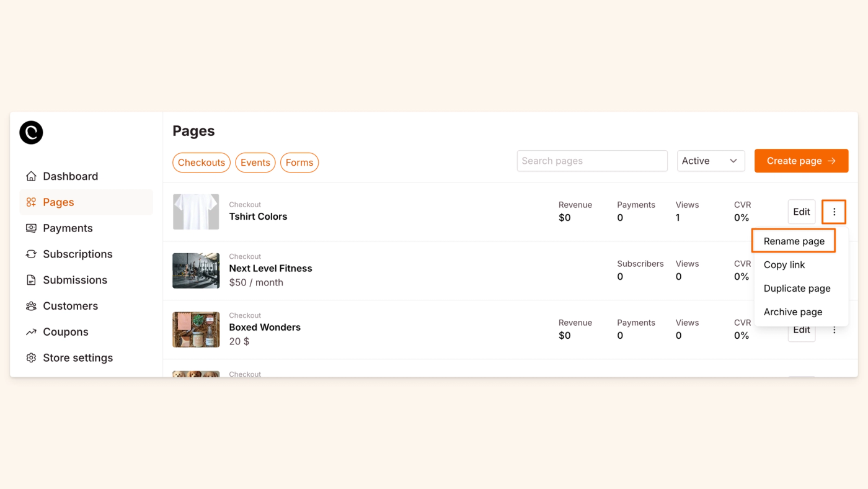Viewport: 868px width, 489px height.
Task: Filter by Events pill
Action: [255, 163]
